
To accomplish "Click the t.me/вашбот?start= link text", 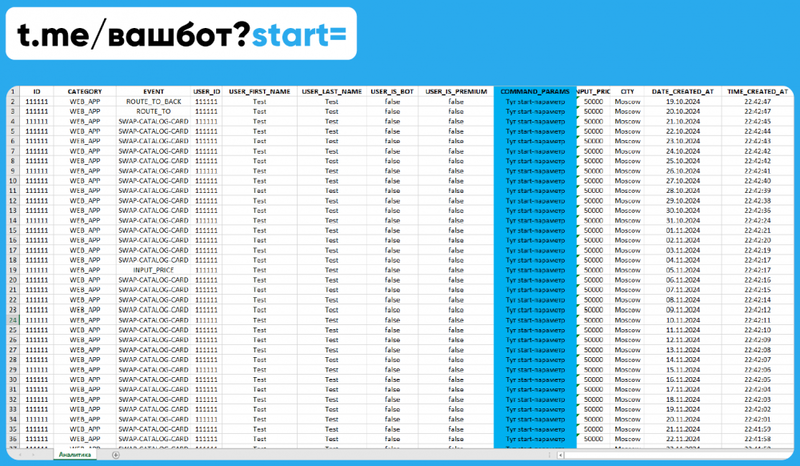I will (182, 35).
